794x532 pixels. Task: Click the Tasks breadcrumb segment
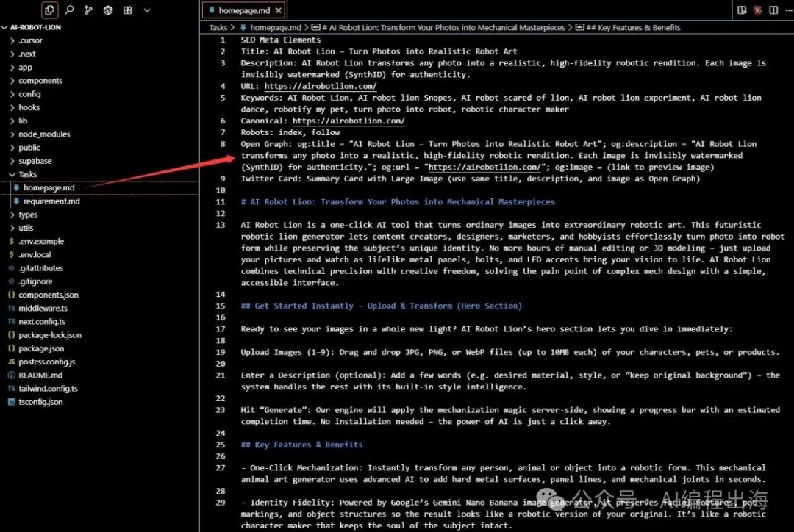click(x=218, y=28)
